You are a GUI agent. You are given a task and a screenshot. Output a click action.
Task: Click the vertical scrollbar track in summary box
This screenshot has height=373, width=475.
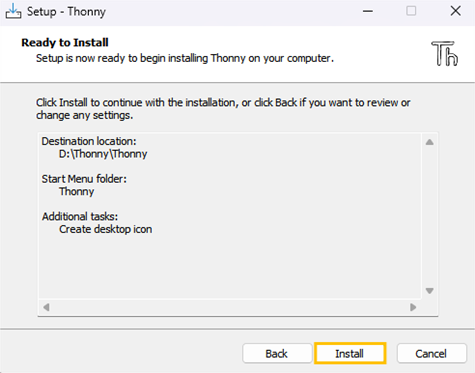pyautogui.click(x=430, y=217)
